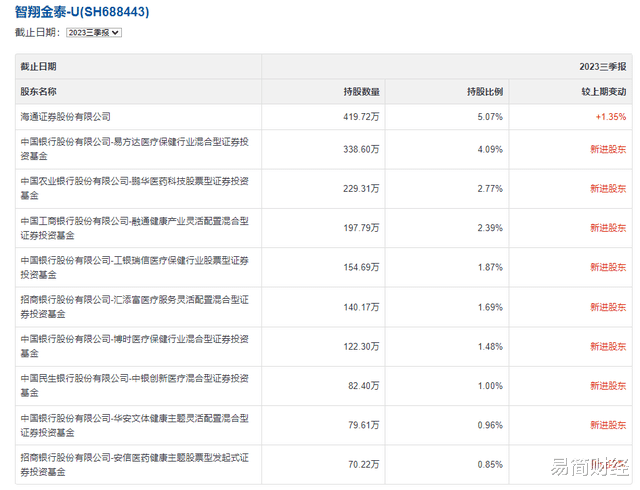Click 新进股东 in the 338.60万 row

608,149
